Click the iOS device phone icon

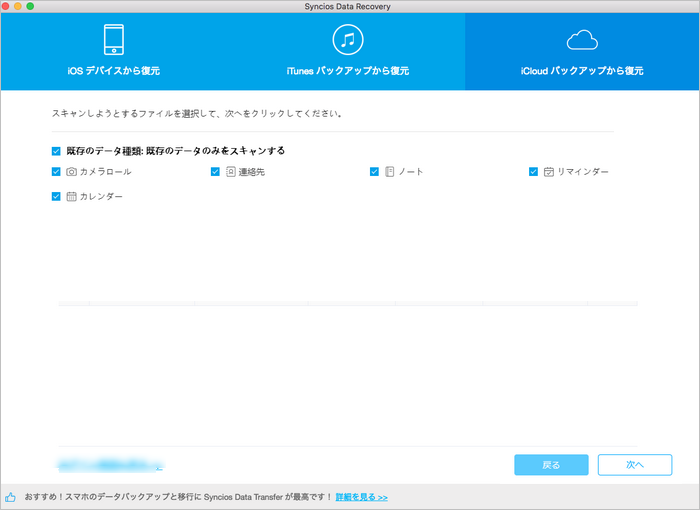point(114,40)
